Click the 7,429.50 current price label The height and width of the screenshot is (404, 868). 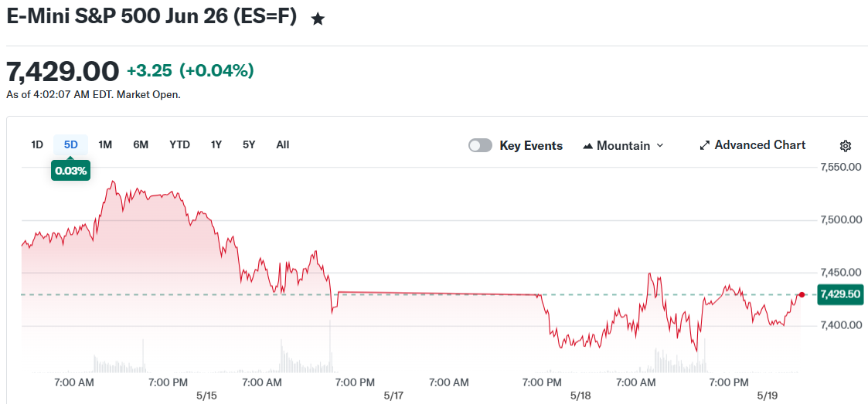[x=840, y=294]
